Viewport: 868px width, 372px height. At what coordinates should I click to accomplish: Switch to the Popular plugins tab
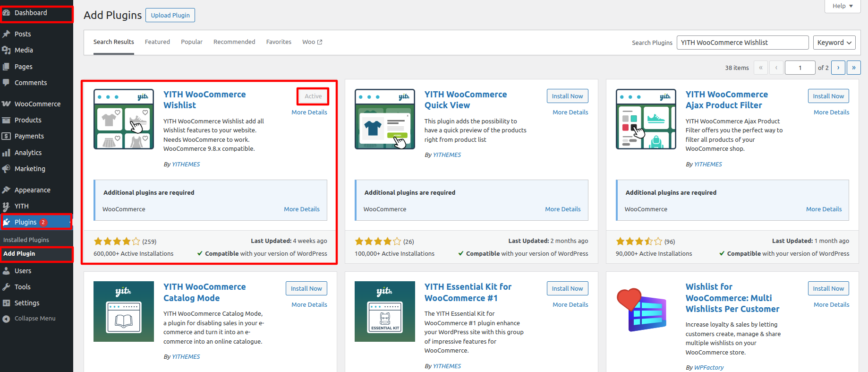[x=191, y=42]
